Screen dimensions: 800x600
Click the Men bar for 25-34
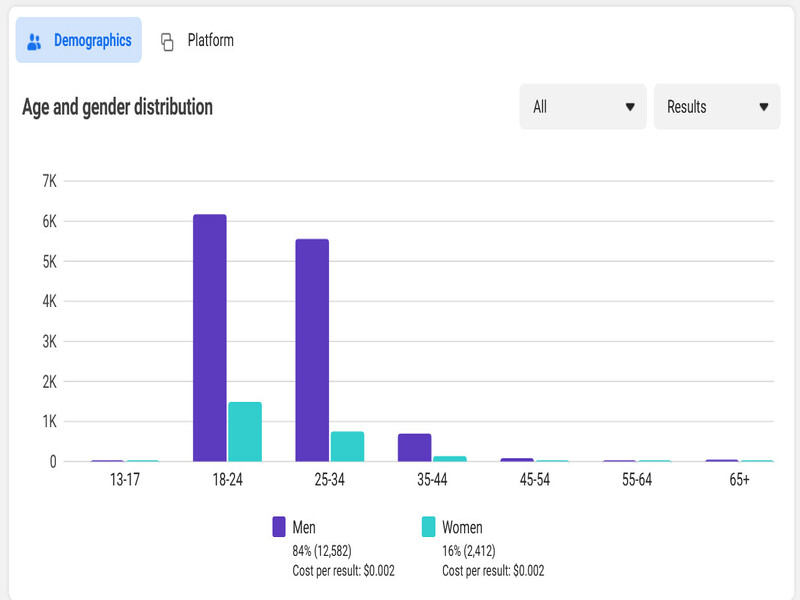point(312,350)
